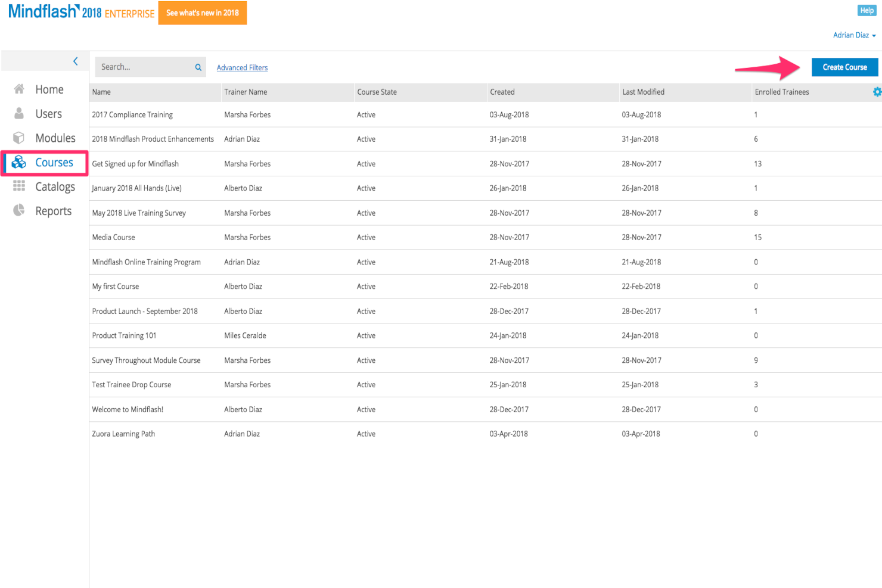Click the 25-Jan-2018 last modified cell
The image size is (882, 588).
pyautogui.click(x=640, y=385)
